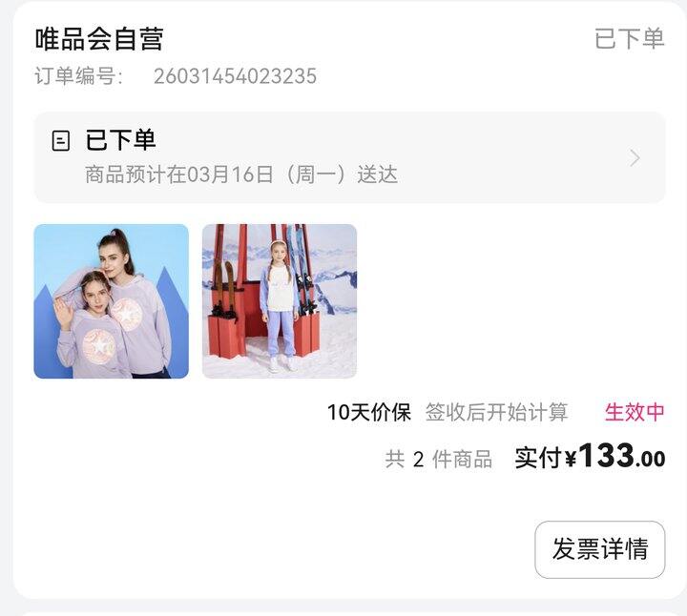The width and height of the screenshot is (687, 616).
Task: Click the 签收后开始计算 description text
Action: click(496, 412)
